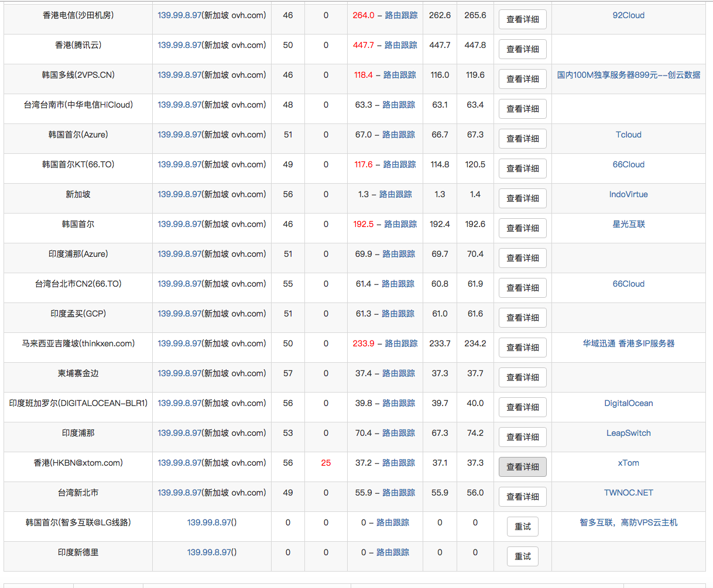Viewport: 713px width, 588px height.
Task: Open the TWNOC.NET link
Action: pyautogui.click(x=628, y=493)
